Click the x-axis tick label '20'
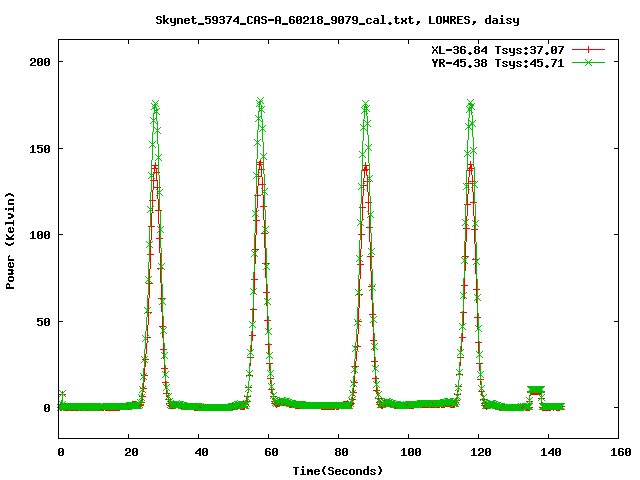Viewport: 640px width, 480px height. [x=131, y=452]
